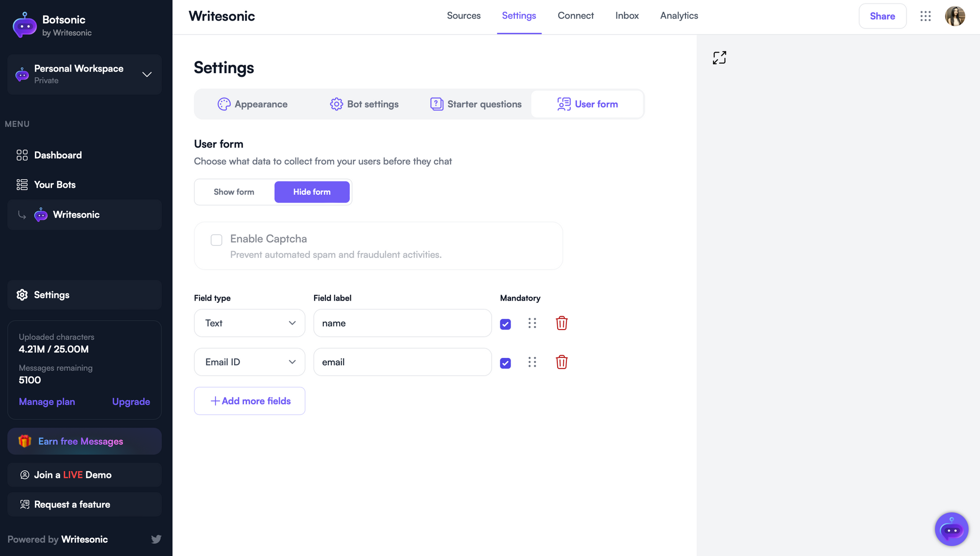Click the Settings gear in sidebar

22,295
